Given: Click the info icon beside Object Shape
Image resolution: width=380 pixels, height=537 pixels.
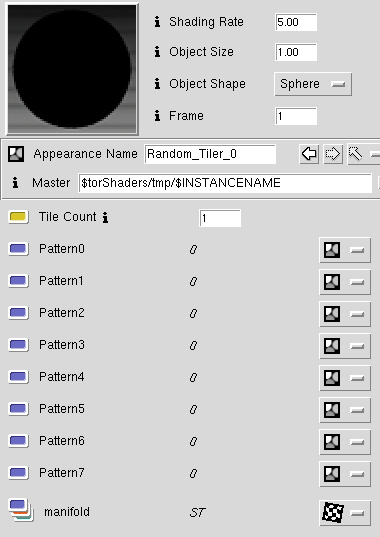Looking at the screenshot, I should (157, 84).
